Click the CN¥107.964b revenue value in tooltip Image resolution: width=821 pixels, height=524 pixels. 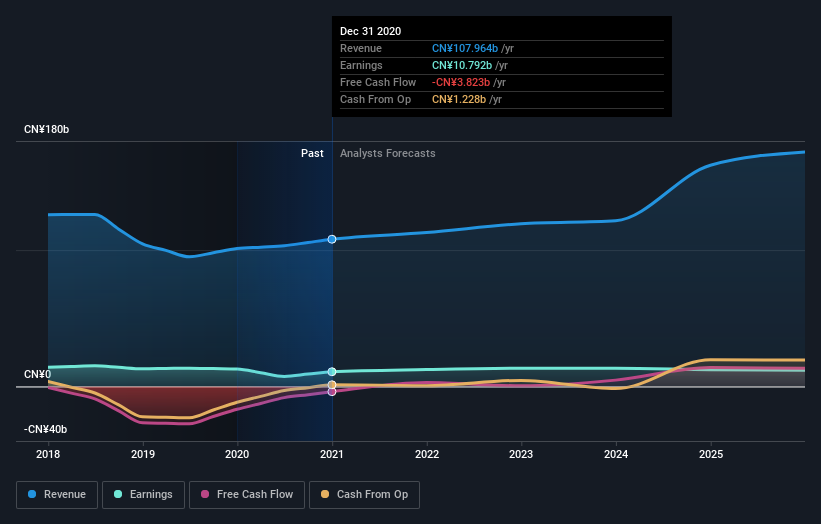pos(465,48)
